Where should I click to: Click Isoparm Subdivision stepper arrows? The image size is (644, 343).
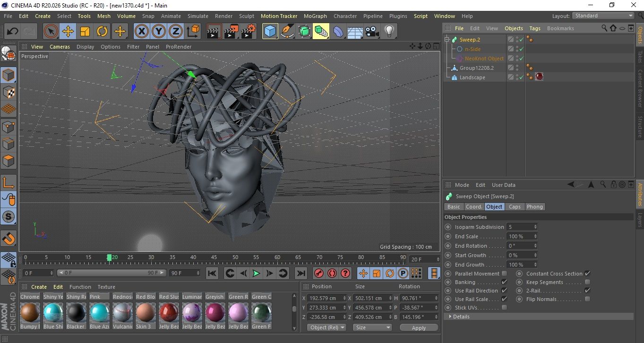click(x=535, y=227)
